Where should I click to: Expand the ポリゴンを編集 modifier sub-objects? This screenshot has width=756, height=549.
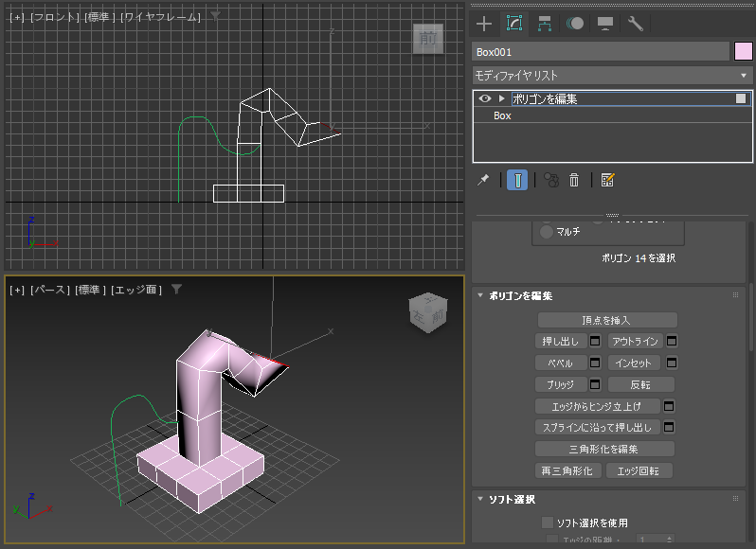pos(502,98)
